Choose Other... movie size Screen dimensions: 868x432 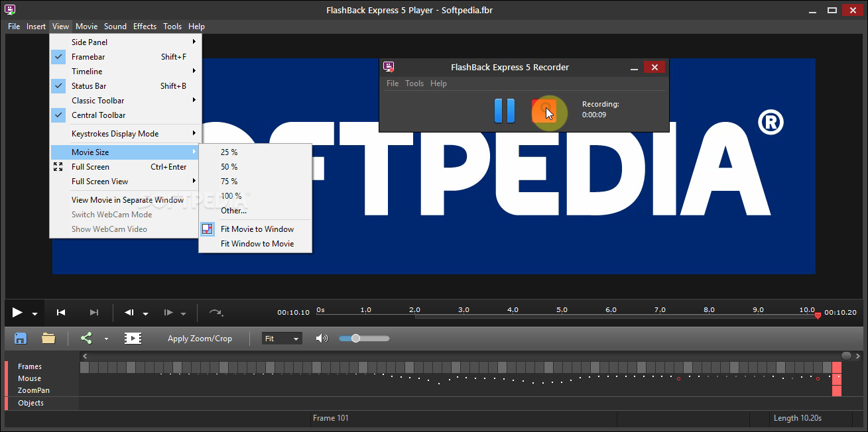(255, 211)
